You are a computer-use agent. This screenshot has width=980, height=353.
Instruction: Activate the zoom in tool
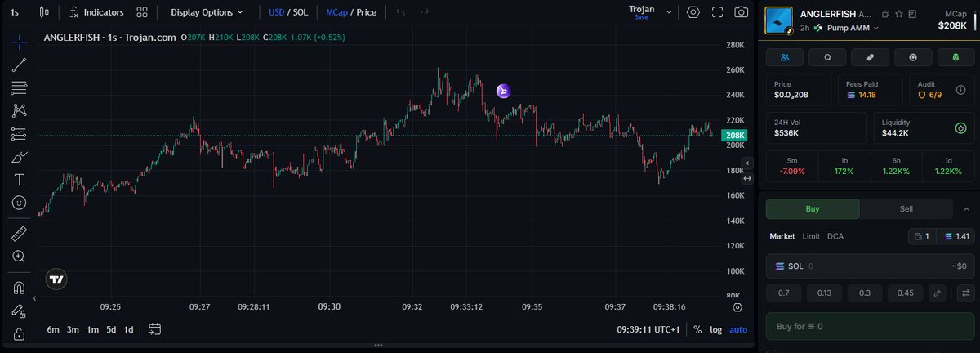[x=19, y=257]
